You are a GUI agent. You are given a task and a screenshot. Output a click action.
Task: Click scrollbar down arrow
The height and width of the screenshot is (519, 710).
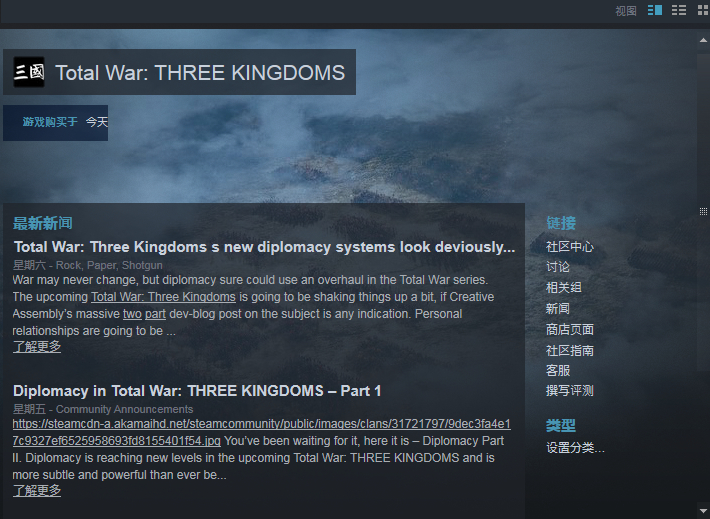click(x=703, y=511)
